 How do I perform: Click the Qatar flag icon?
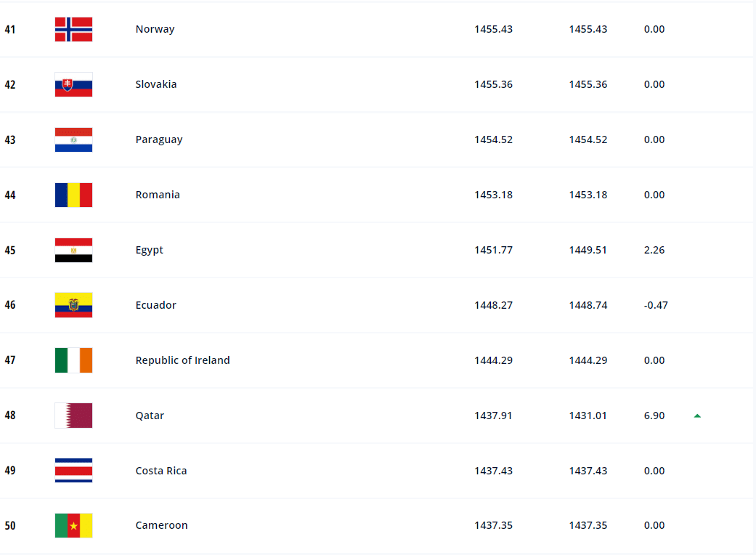pyautogui.click(x=73, y=416)
